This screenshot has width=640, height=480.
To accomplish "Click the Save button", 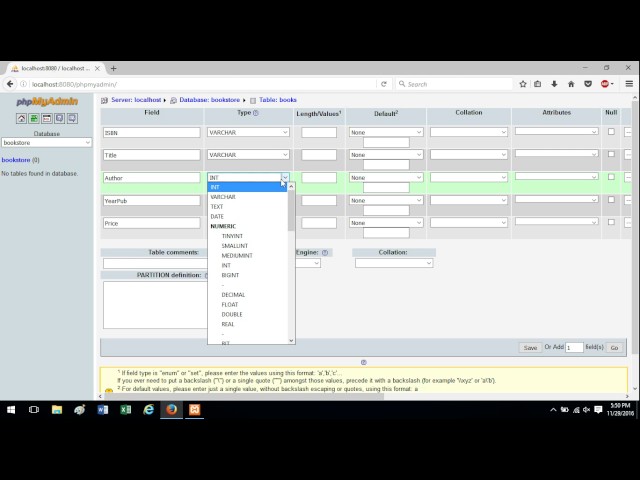I will (530, 348).
